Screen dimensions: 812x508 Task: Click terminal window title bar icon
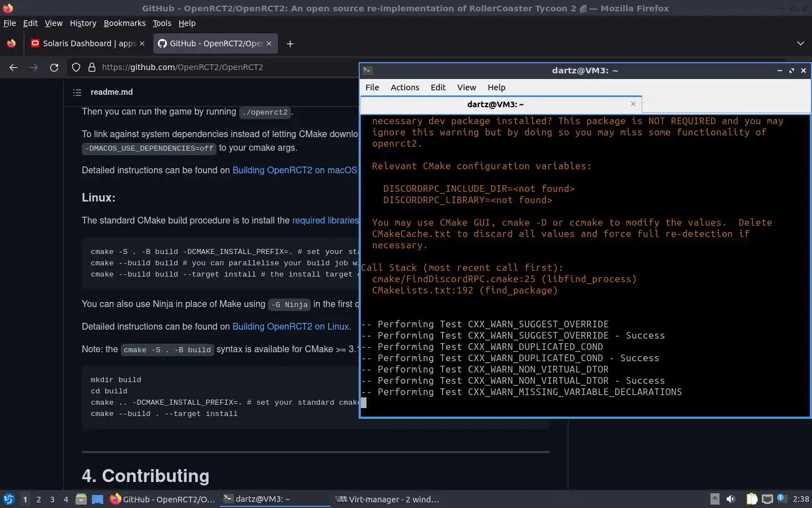pos(367,71)
